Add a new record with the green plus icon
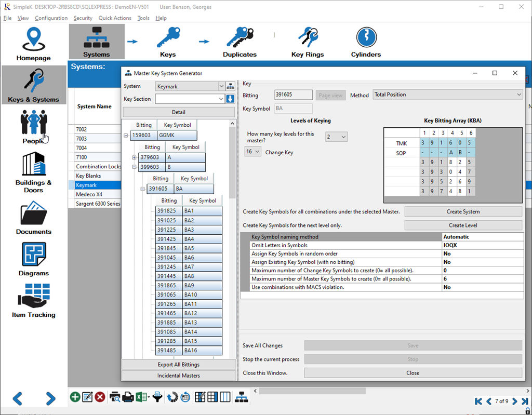 point(74,397)
